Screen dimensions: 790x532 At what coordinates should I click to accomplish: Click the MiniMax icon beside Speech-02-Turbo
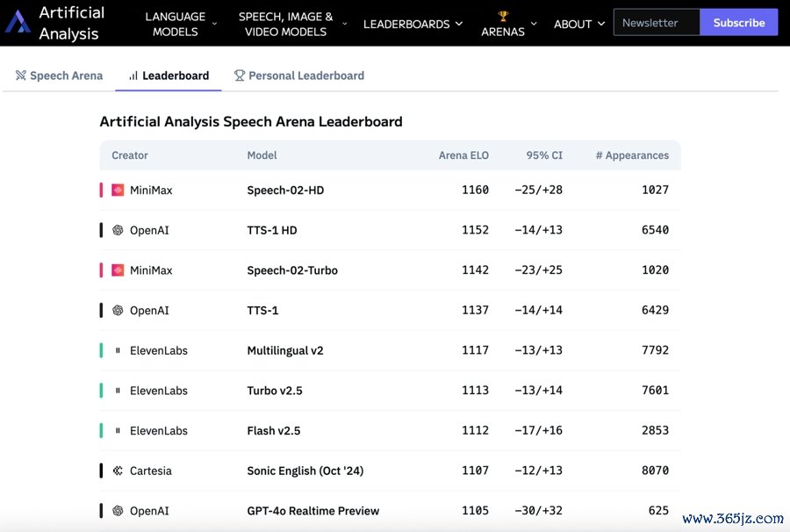118,270
